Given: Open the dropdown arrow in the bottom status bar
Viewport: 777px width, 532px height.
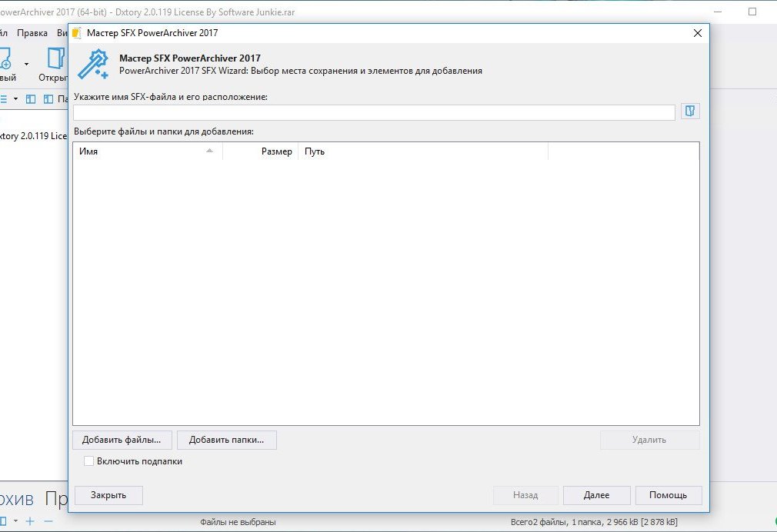Looking at the screenshot, I should [15, 521].
